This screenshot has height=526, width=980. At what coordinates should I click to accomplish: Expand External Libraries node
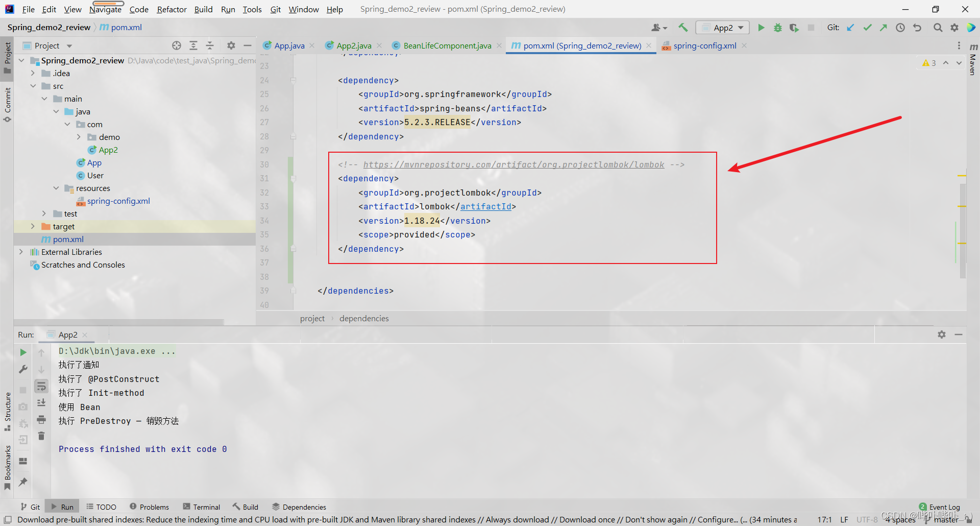pos(21,252)
